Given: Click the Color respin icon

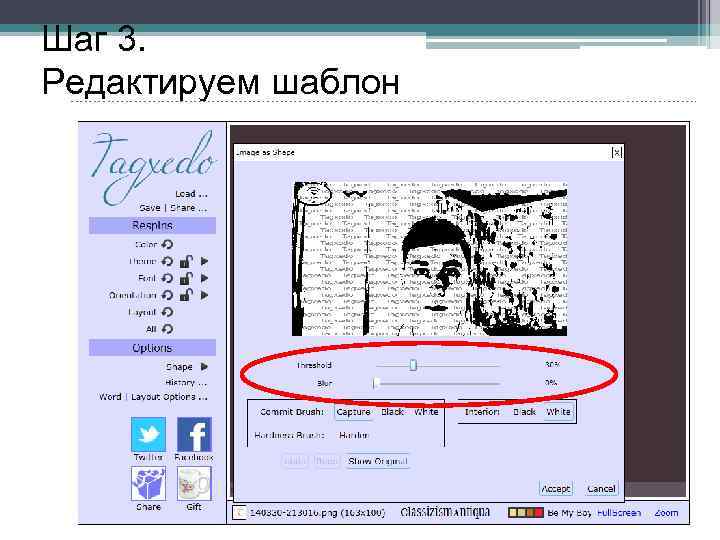Looking at the screenshot, I should pos(168,244).
